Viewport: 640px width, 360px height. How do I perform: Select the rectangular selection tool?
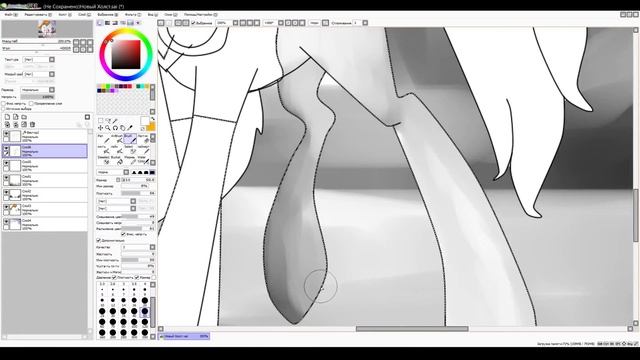100,121
